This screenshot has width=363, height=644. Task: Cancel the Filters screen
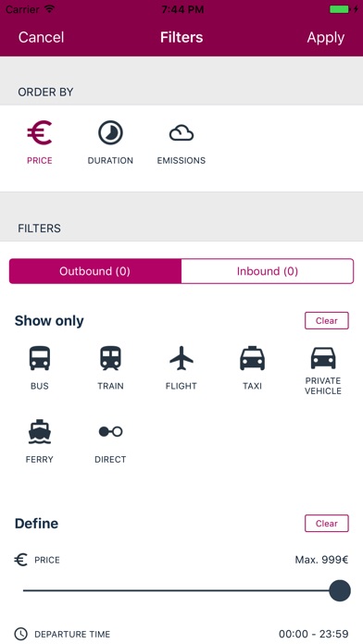pos(41,37)
